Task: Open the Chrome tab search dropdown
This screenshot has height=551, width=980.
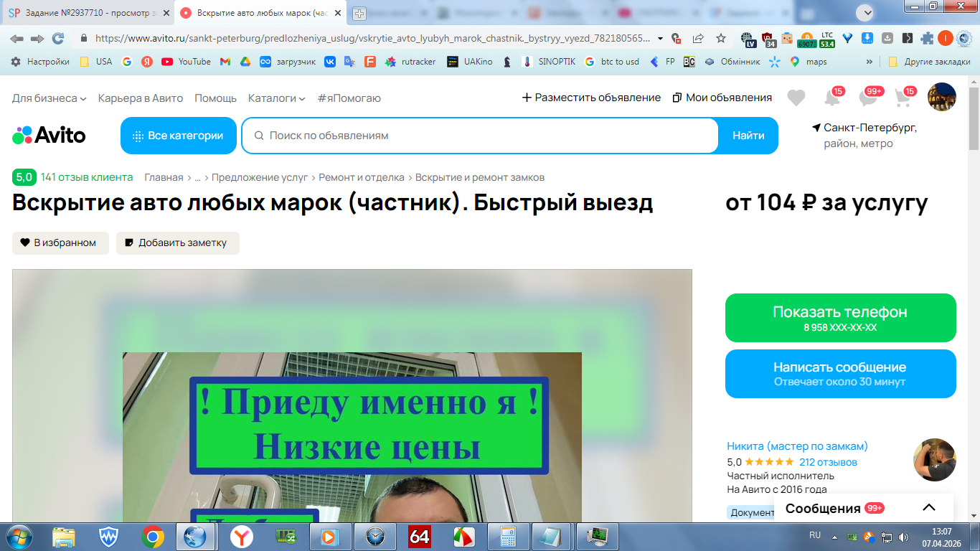Action: [867, 12]
